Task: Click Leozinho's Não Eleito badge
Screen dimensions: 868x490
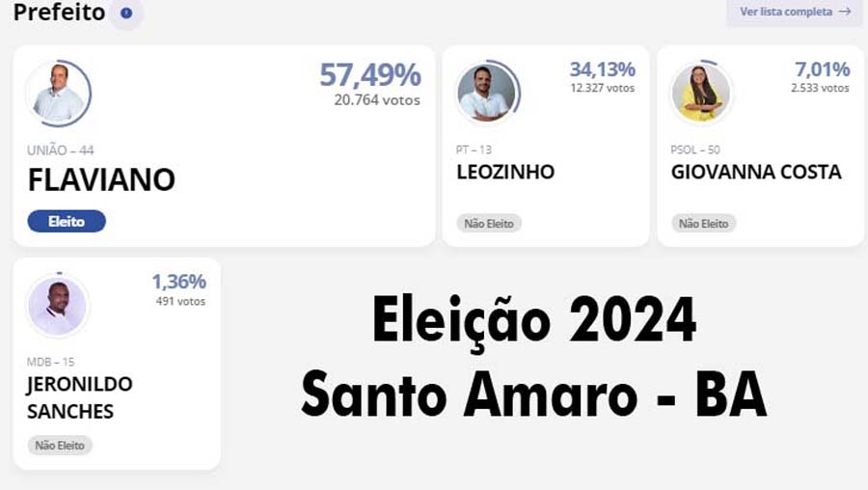Action: click(489, 224)
